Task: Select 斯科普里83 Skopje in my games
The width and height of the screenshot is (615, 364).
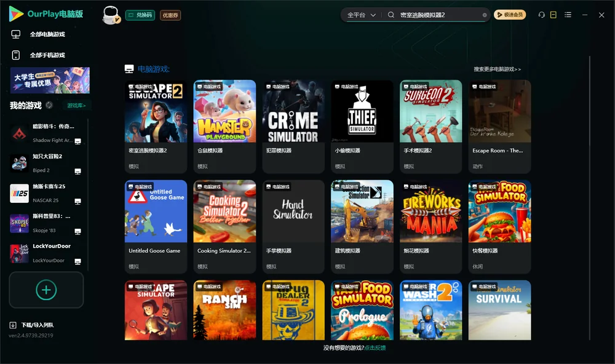Action: point(46,223)
